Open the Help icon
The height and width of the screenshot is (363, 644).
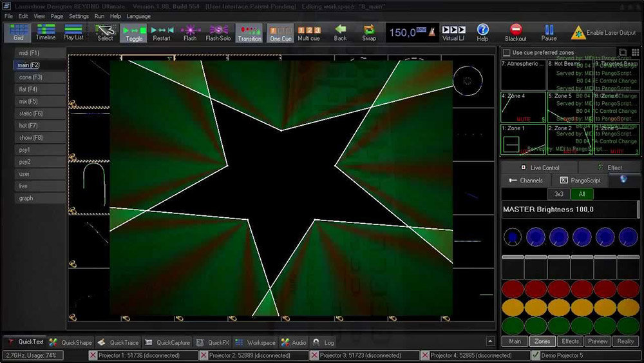pyautogui.click(x=482, y=30)
